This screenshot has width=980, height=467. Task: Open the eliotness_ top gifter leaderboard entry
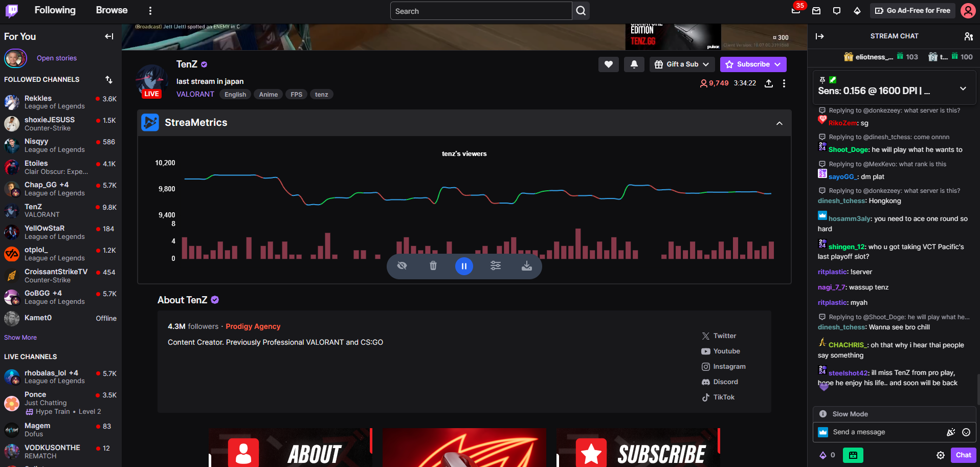pyautogui.click(x=881, y=57)
